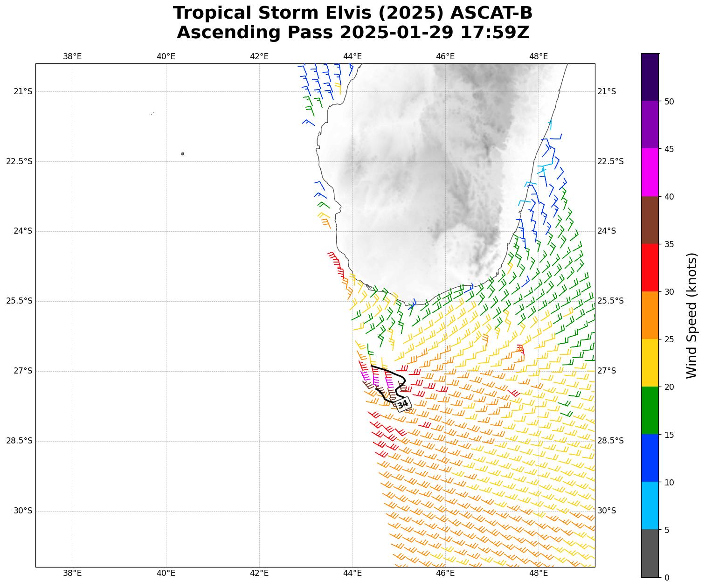Click the bottom 46°E longitude tick label
Viewport: 705px width, 588px height.
445,573
